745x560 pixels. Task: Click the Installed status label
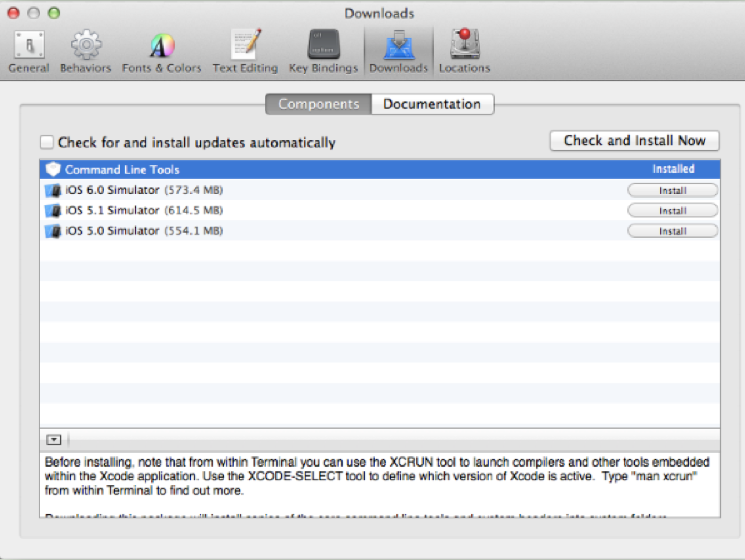(673, 169)
